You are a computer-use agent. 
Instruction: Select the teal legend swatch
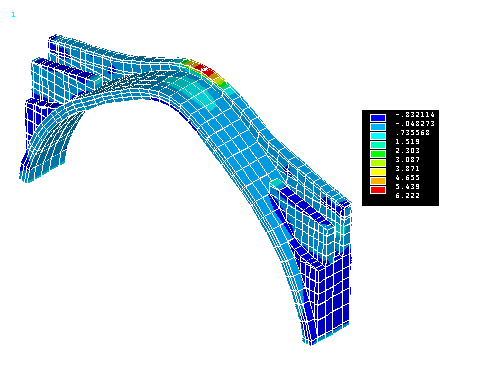pyautogui.click(x=378, y=145)
